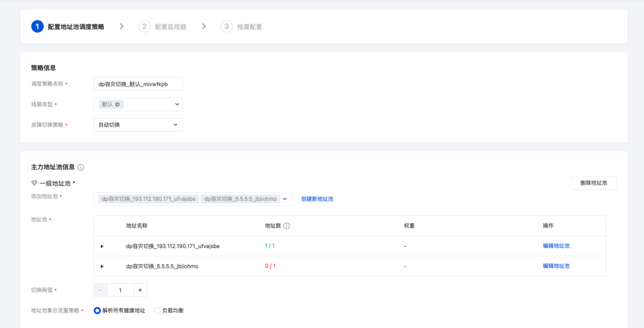644x328 pixels.
Task: Click the chevron between steps 1 and 2
Action: 122,27
